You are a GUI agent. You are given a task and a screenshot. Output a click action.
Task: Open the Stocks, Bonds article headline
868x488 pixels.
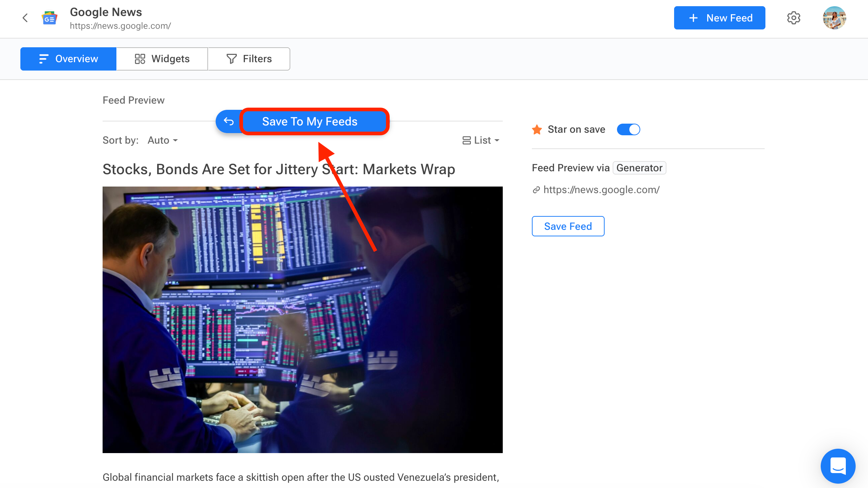point(279,169)
